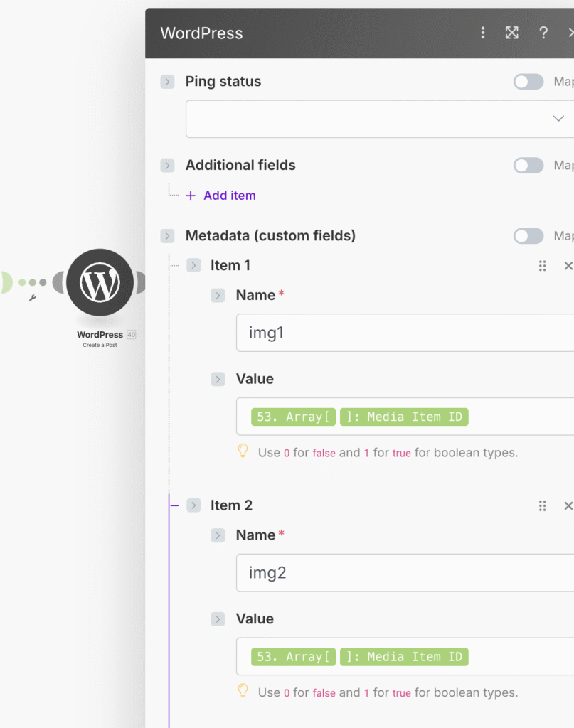Click the Media Item ID pill in Item 2 Value
Screen dimensions: 574x728
click(405, 657)
